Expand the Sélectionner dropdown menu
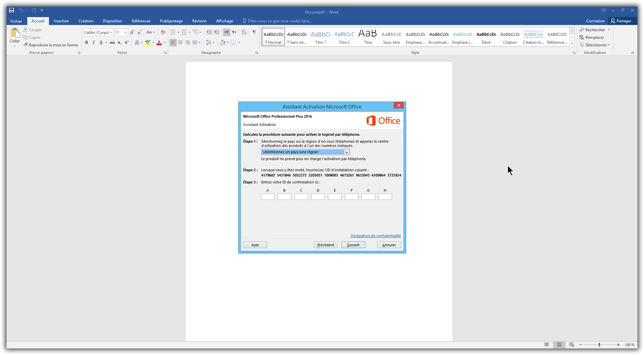Image resolution: width=644 pixels, height=355 pixels. point(609,45)
